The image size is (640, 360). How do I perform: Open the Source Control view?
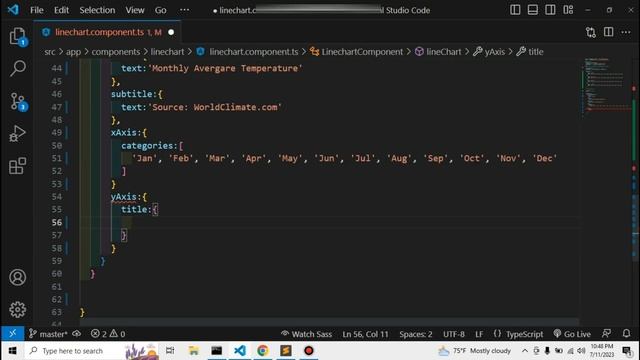coord(18,101)
